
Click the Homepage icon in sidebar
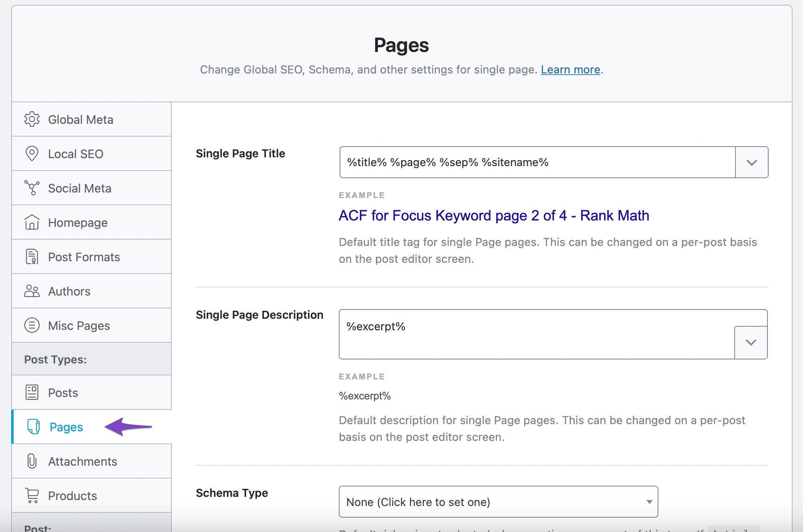click(33, 222)
